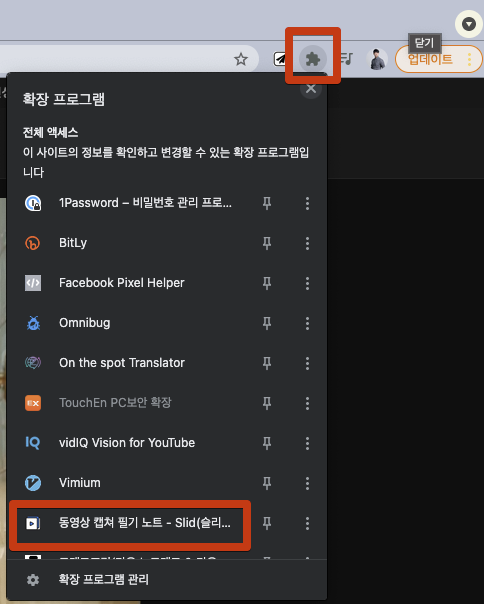Open more options for 1Password
The height and width of the screenshot is (604, 484).
click(307, 203)
